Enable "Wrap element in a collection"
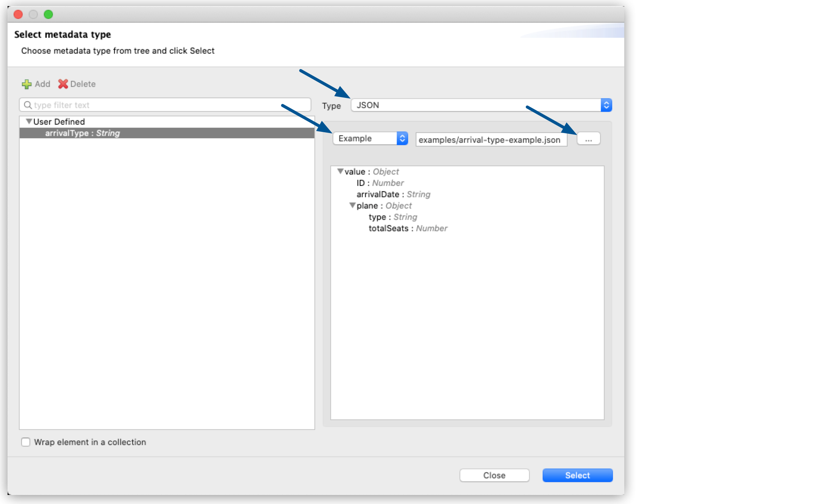This screenshot has height=504, width=817. click(25, 442)
